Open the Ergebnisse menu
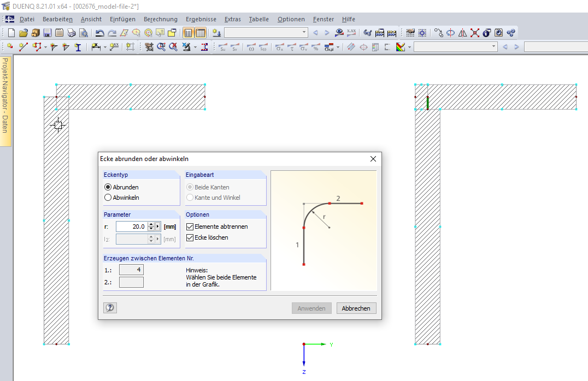 coord(201,19)
